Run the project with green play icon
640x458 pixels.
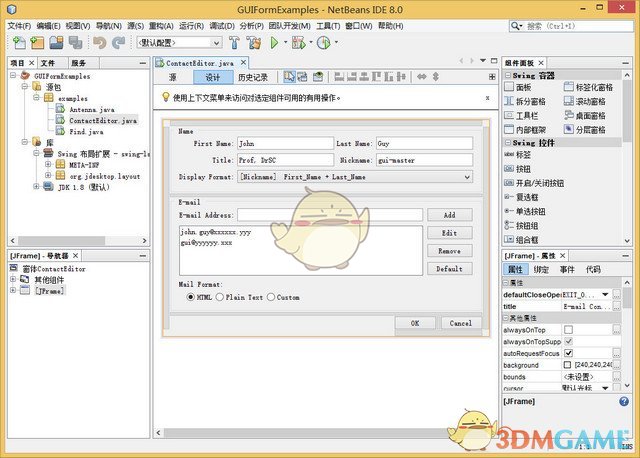(x=274, y=42)
